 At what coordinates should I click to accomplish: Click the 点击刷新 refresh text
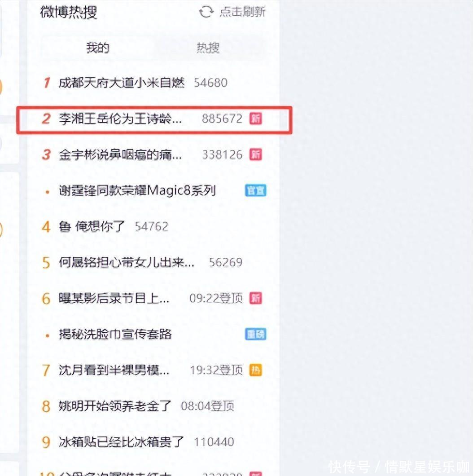click(242, 12)
